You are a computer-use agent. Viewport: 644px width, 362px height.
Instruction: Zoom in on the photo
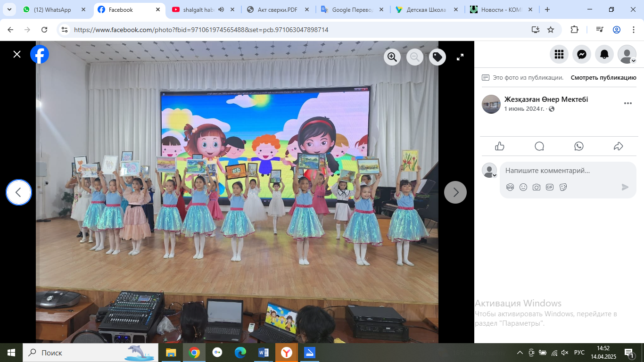(x=392, y=57)
